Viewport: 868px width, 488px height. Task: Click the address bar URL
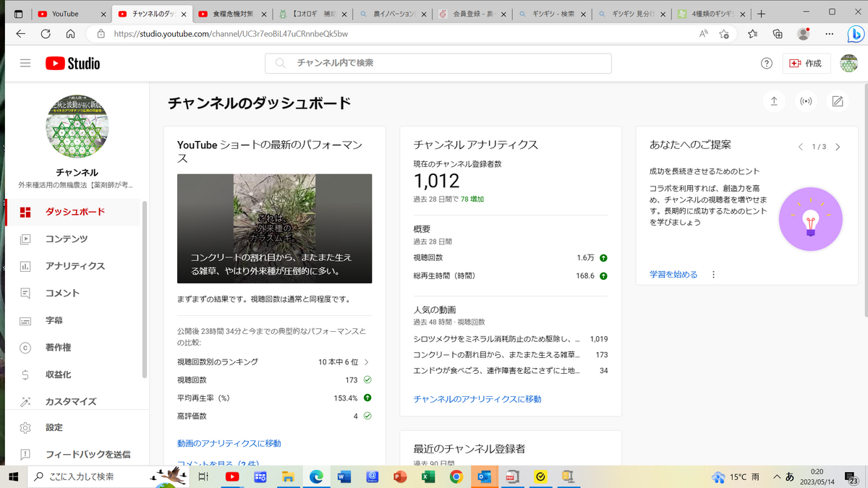click(x=231, y=33)
